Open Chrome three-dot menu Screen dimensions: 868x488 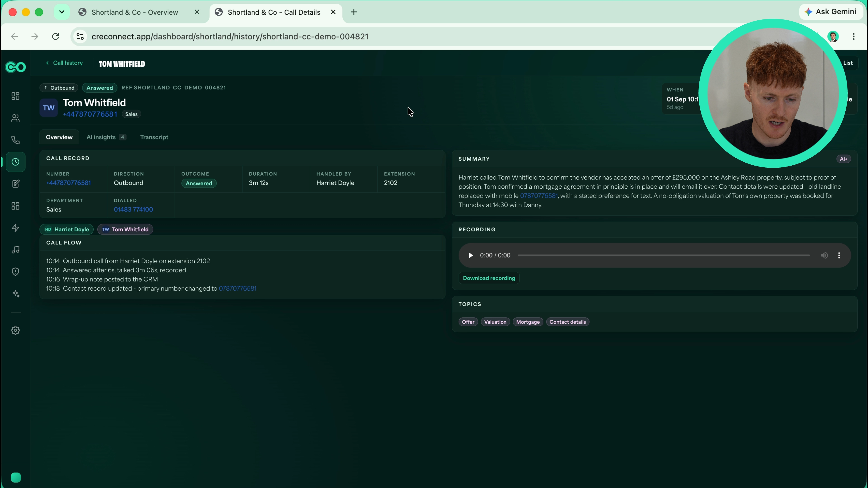(854, 36)
